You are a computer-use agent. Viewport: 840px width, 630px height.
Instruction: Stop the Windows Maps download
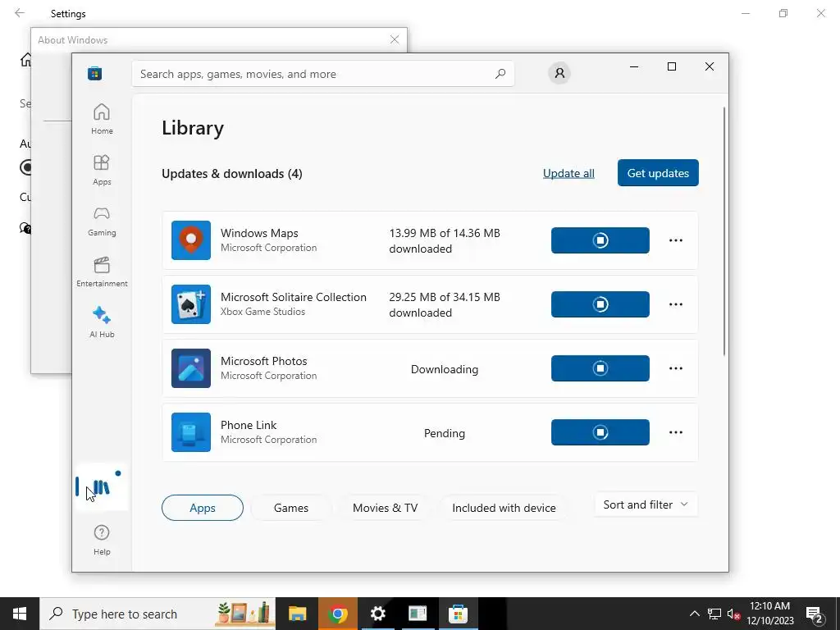(600, 240)
